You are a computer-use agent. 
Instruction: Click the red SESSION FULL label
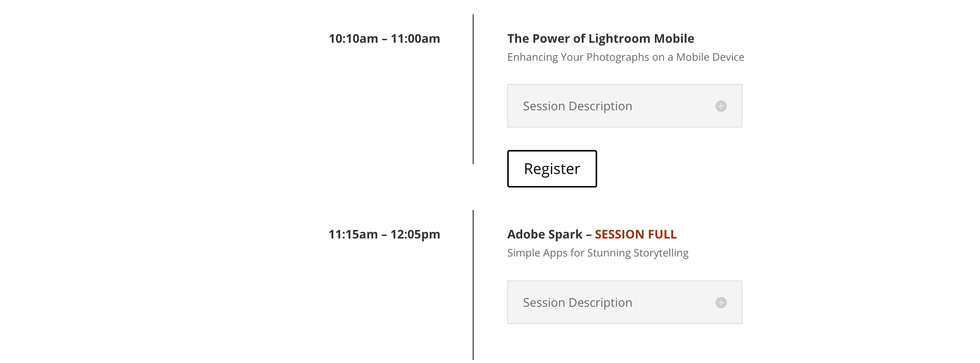coord(636,234)
